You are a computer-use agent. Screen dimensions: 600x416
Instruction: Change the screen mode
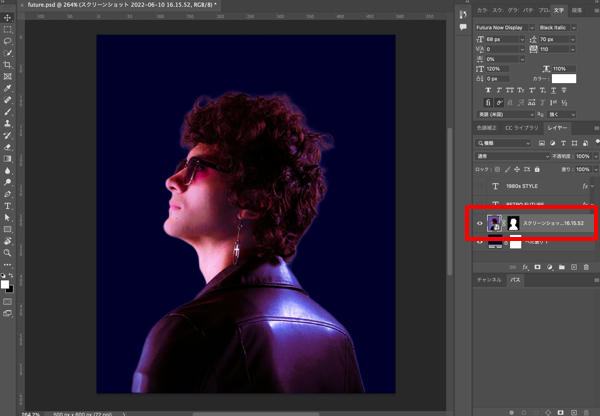tap(7, 313)
